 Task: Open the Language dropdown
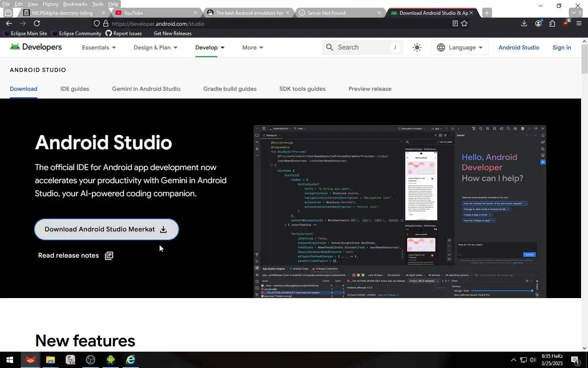point(460,47)
